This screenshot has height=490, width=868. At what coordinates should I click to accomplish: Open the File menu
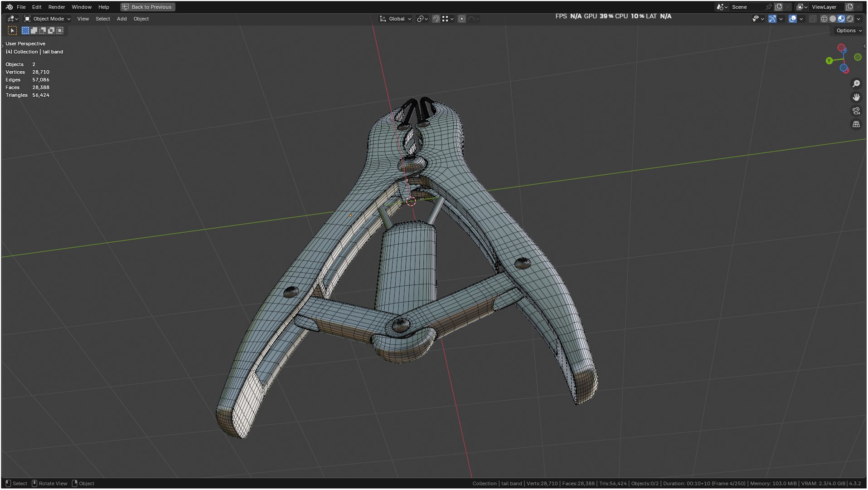coord(21,7)
